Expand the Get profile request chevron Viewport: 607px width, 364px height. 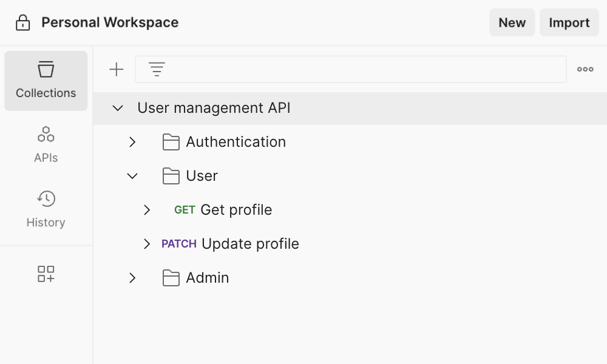(x=147, y=210)
